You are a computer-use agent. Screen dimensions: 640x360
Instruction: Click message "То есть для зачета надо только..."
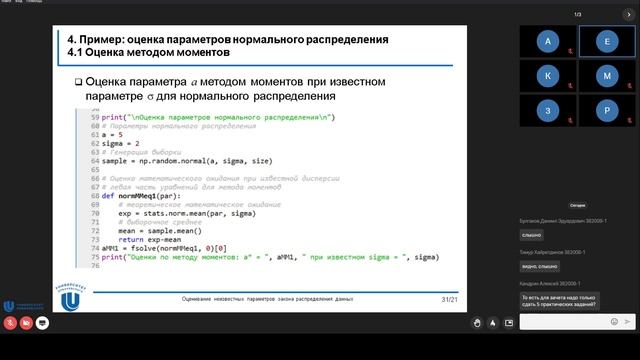(559, 301)
